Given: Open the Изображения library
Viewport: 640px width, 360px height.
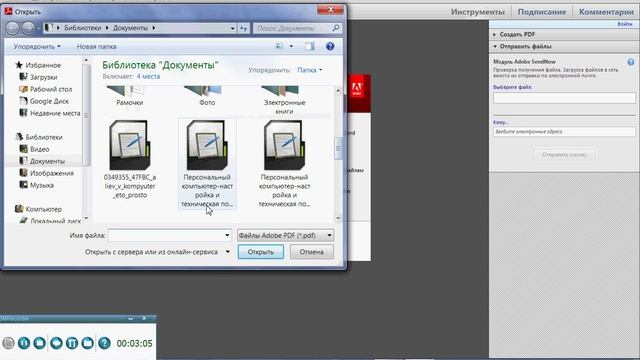Looking at the screenshot, I should 47,173.
